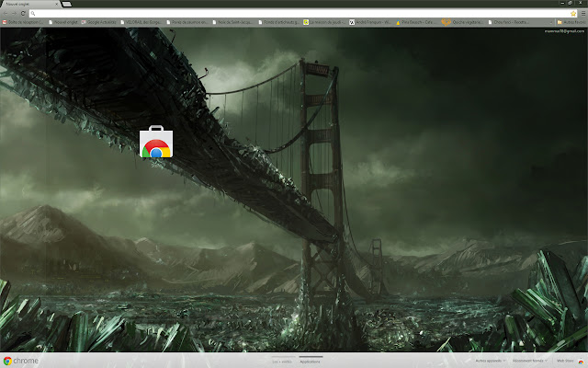Screen dimensions: 588x368
Task: Click the orange heart Quiche bookmark icon
Action: pyautogui.click(x=446, y=22)
